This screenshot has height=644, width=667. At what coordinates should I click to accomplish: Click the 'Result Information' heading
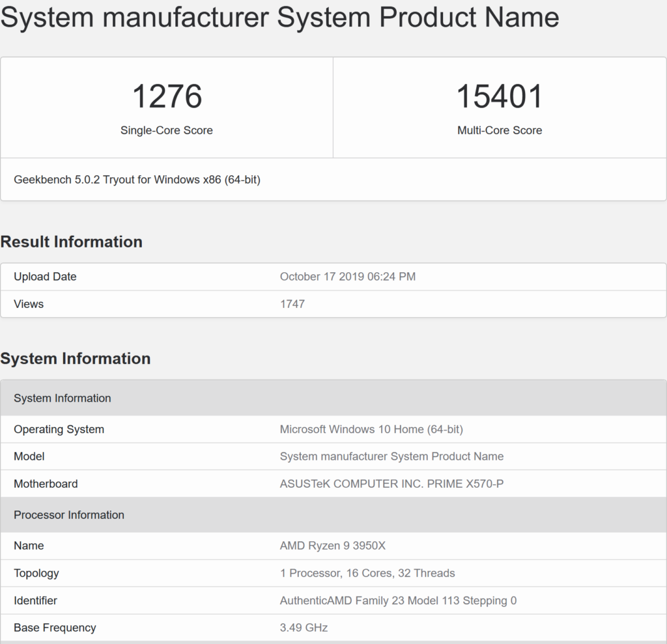(x=72, y=242)
